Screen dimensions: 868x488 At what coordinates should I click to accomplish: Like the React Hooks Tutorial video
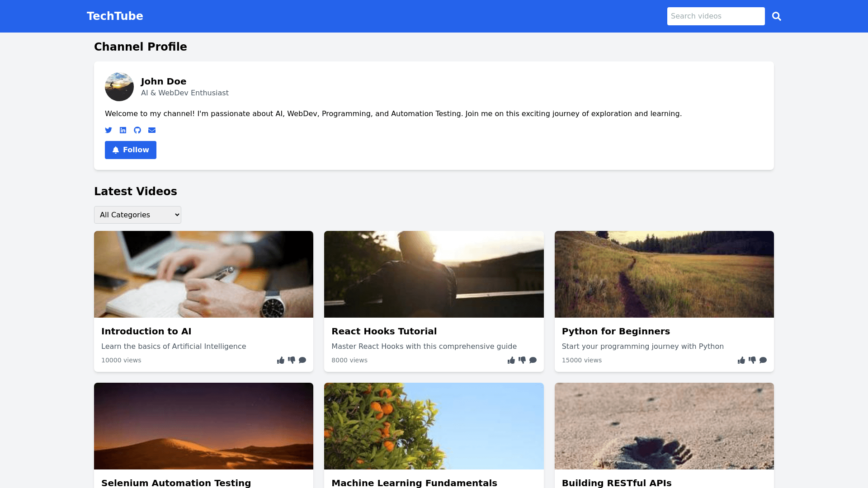(x=511, y=360)
